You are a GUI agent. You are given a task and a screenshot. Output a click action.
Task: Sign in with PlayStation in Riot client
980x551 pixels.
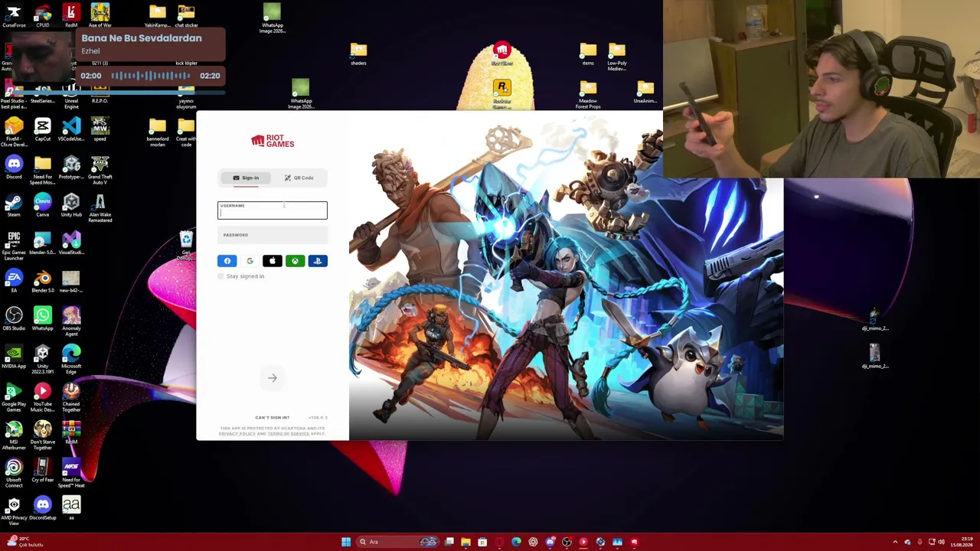click(x=318, y=261)
